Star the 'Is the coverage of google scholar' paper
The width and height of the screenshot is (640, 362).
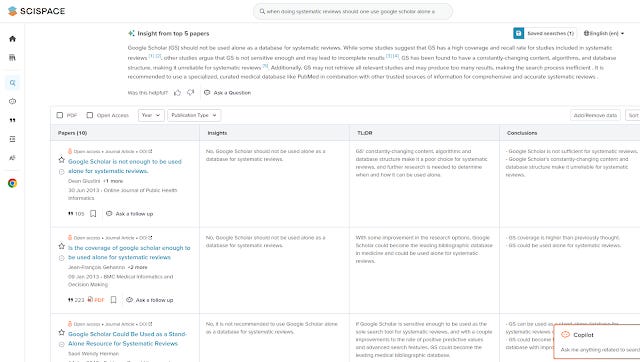coord(62,246)
